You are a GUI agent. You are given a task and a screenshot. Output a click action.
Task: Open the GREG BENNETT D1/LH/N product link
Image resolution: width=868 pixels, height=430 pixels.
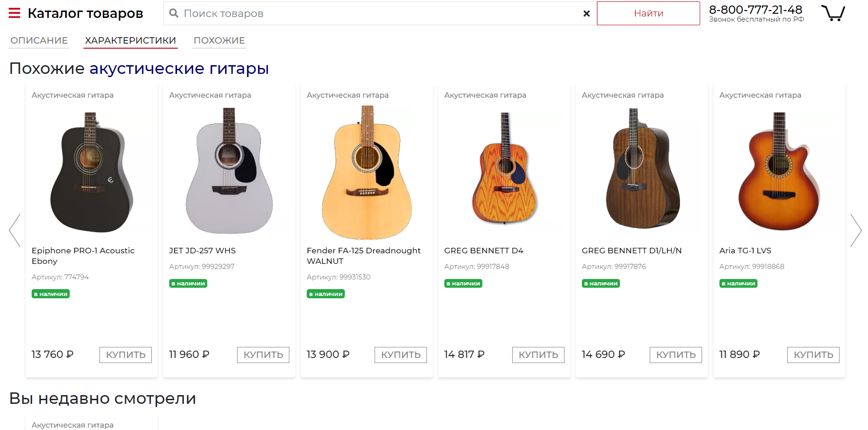[x=631, y=251]
